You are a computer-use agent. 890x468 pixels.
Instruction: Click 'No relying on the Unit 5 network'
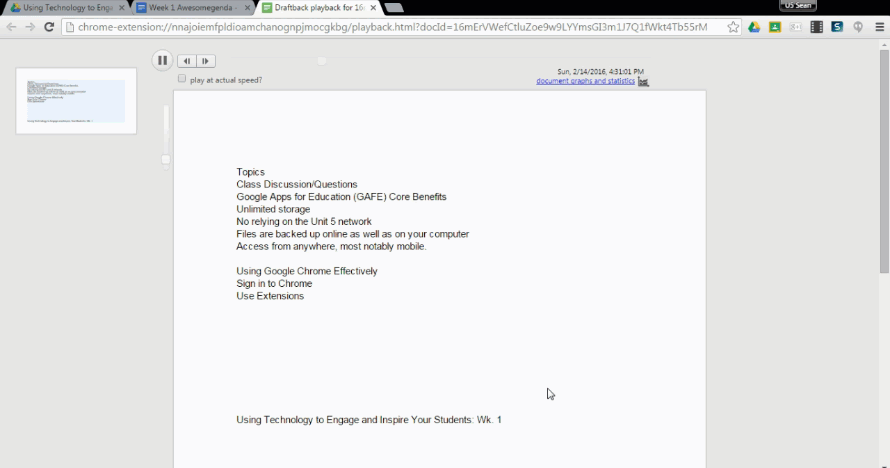304,222
